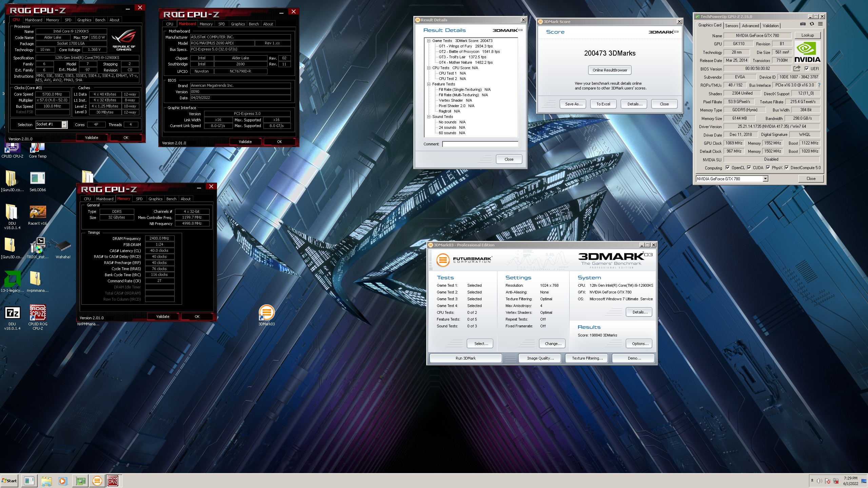Click Lookup button in GPU-Z
The width and height of the screenshot is (868, 488).
807,35
